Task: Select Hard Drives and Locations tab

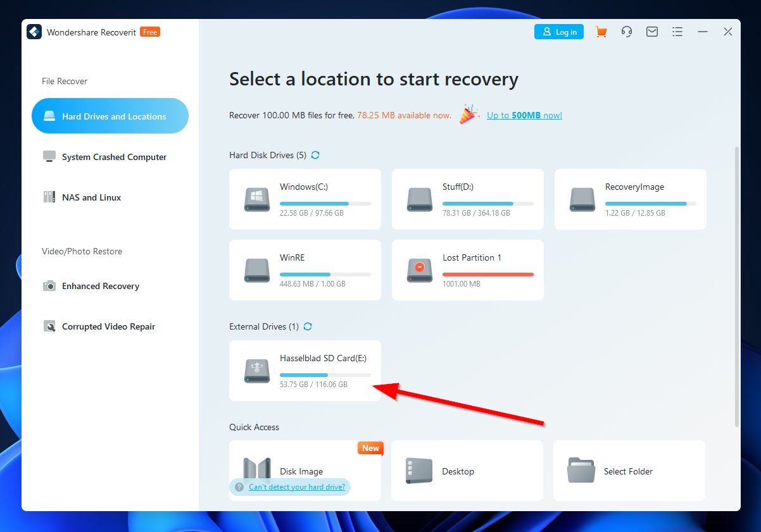Action: click(x=110, y=116)
